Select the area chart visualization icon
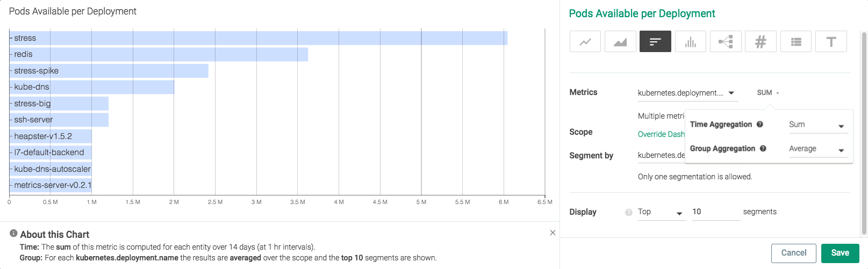Screen dimensions: 868x269 click(x=620, y=41)
